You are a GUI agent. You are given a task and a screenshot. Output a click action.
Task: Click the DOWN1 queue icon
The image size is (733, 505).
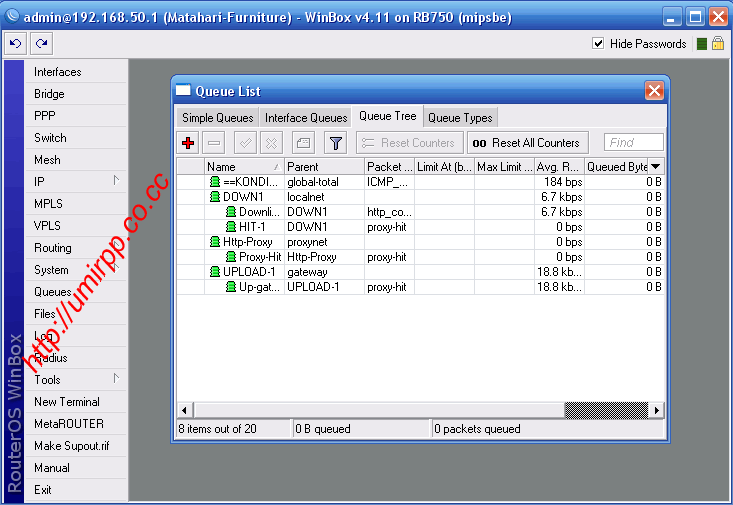point(215,196)
